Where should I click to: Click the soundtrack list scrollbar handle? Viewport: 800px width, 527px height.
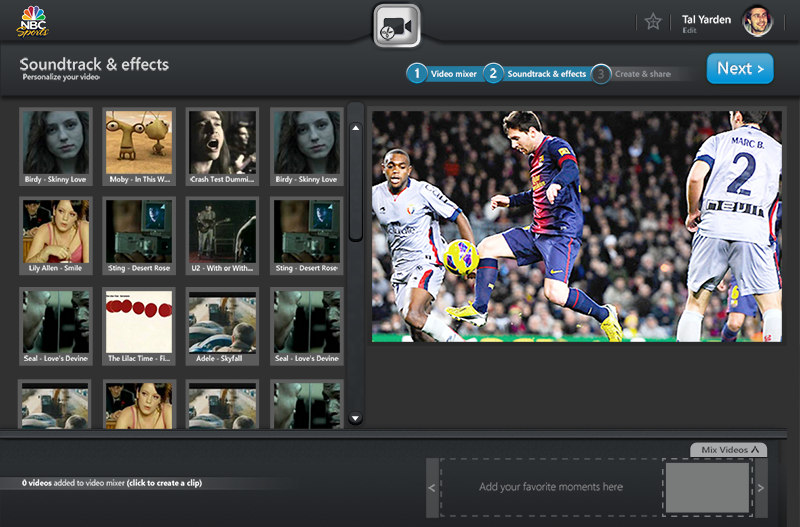(x=356, y=181)
